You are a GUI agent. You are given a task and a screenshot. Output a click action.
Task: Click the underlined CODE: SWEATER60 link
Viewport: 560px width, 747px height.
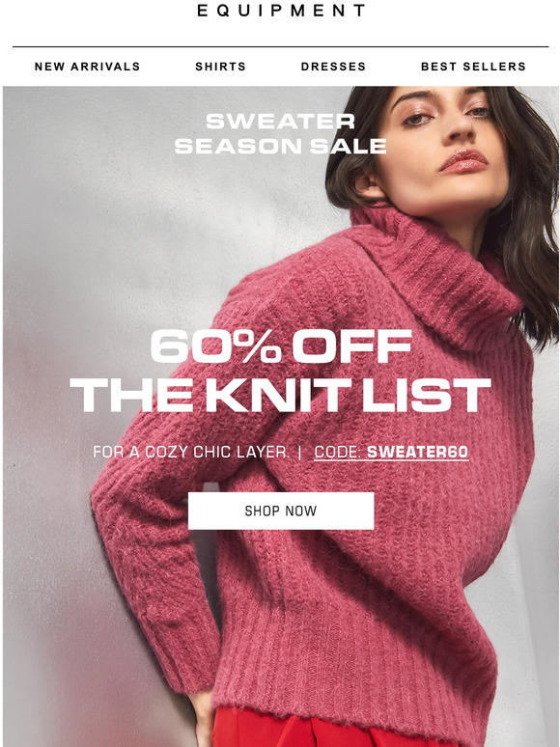[x=391, y=452]
